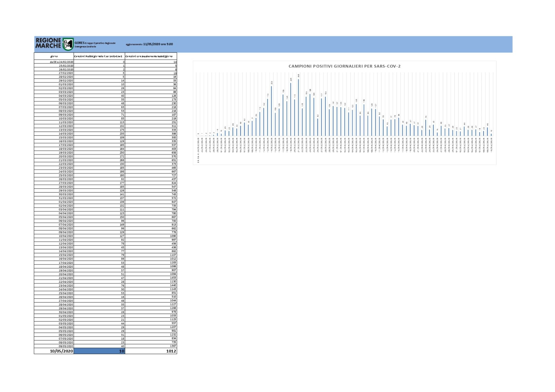Click the chart title 'CAMPIONI POSITIVI GIORNALIERI PER SARS-COV-2'
Screen dimensions: 555x392
[x=344, y=66]
